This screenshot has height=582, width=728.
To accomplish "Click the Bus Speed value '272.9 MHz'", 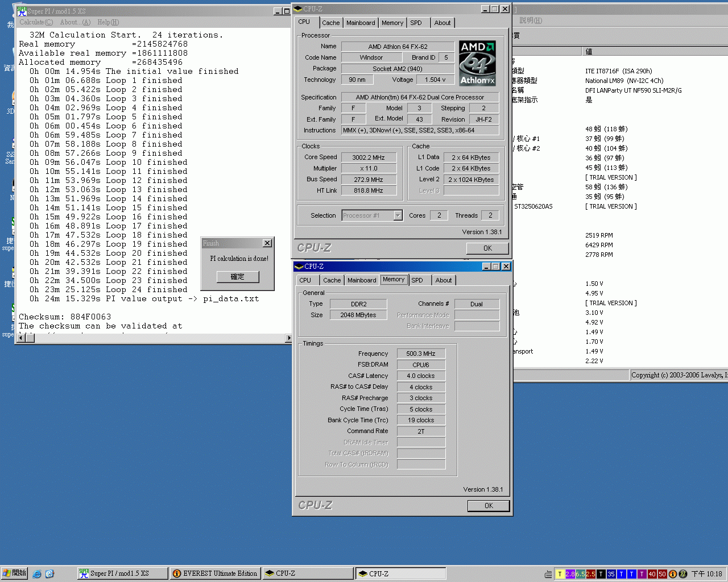I will [368, 180].
